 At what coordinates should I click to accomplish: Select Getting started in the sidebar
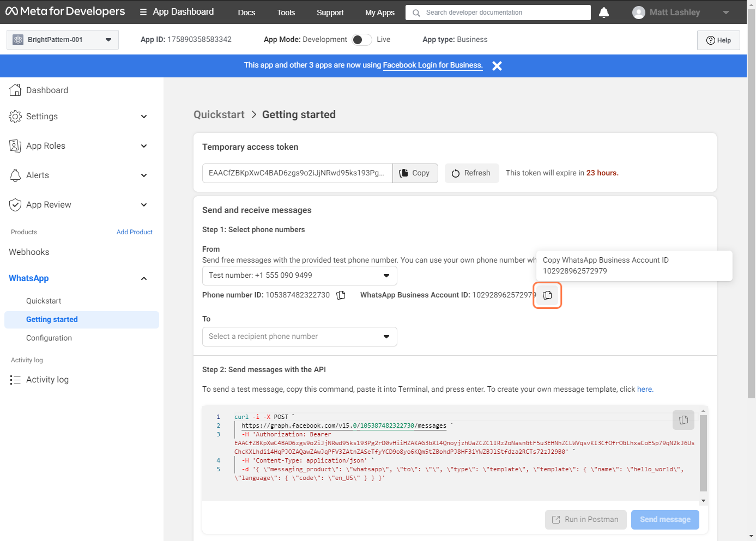click(x=82, y=320)
